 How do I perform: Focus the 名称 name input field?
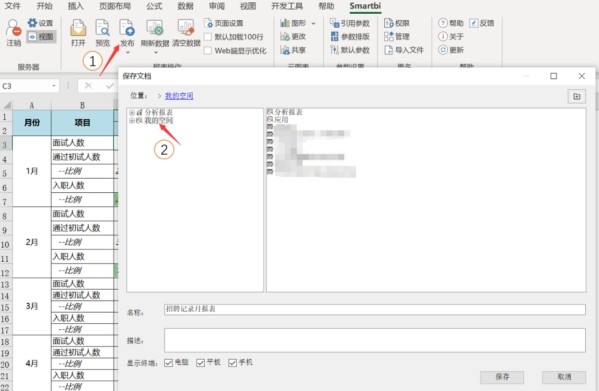tap(374, 309)
